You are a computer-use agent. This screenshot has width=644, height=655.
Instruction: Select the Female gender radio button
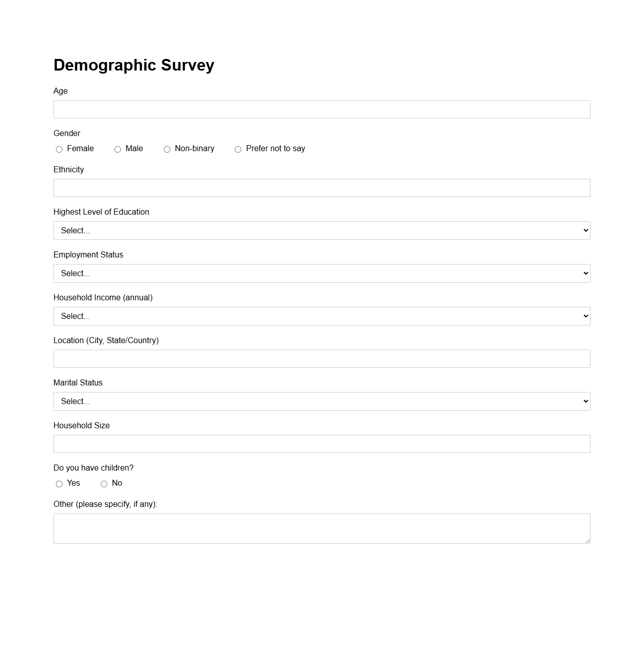pyautogui.click(x=59, y=149)
